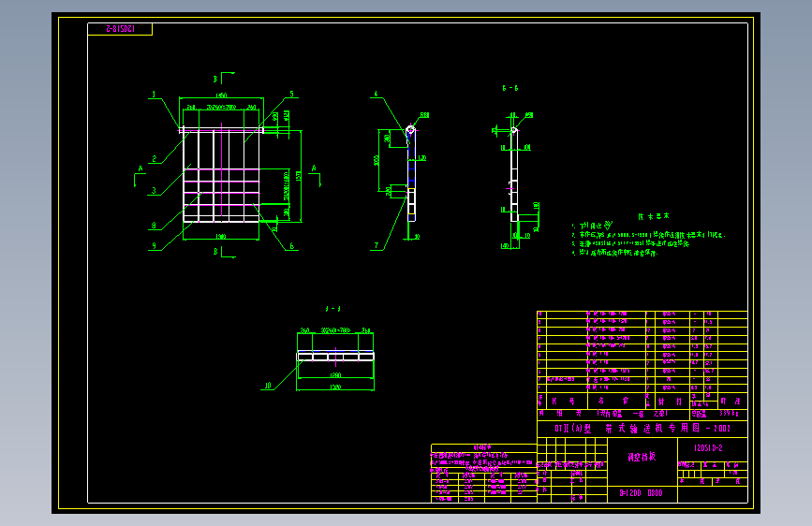Click the left section marker A
Viewport: 812px width, 526px height.
[140, 168]
